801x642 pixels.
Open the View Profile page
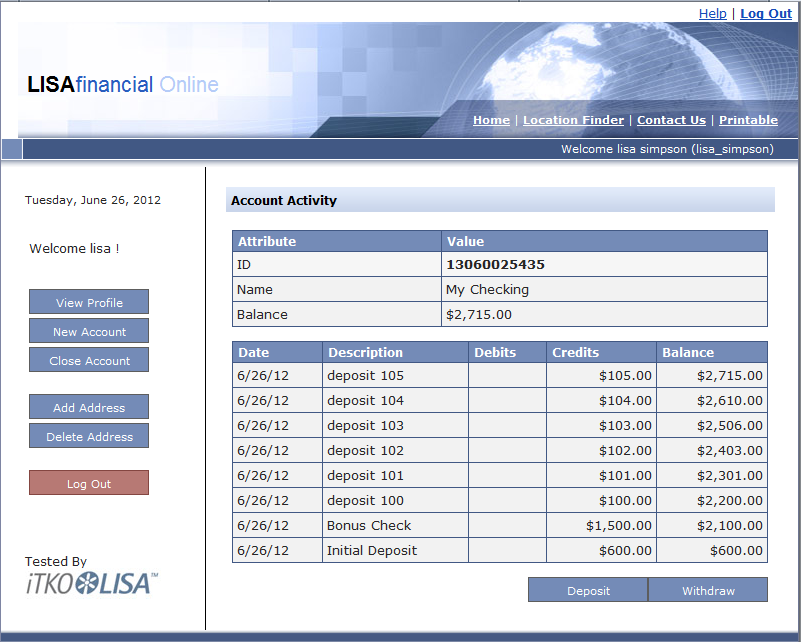point(88,301)
